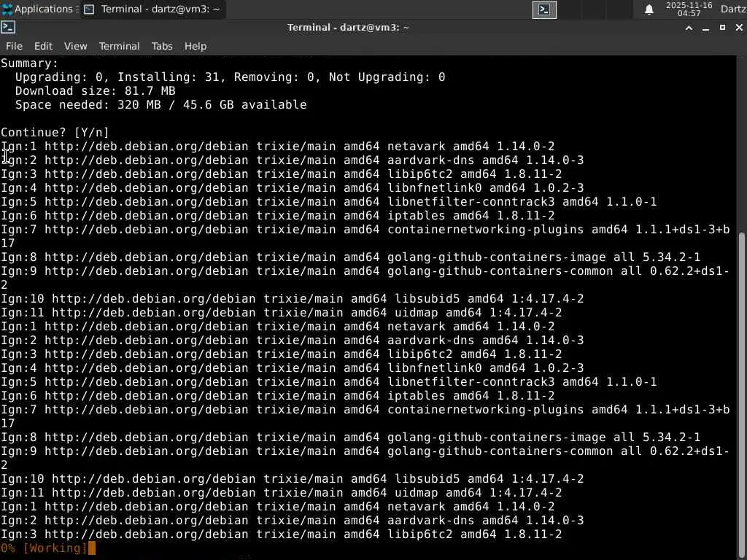This screenshot has height=560, width=747.
Task: Click the roll-up window arrow icon
Action: [689, 28]
